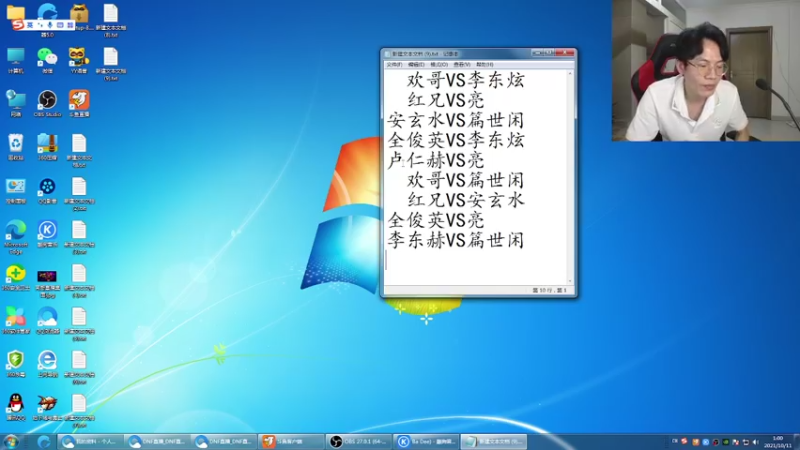Screen dimensions: 800x450
Task: Open Notepad's 文件(F) menu
Action: pos(394,65)
